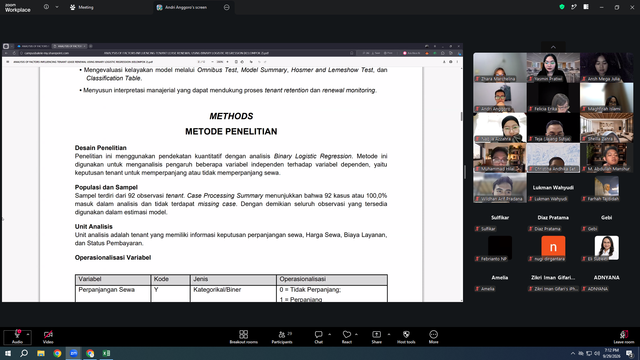Select Sulfikar's participant tile

500,218
